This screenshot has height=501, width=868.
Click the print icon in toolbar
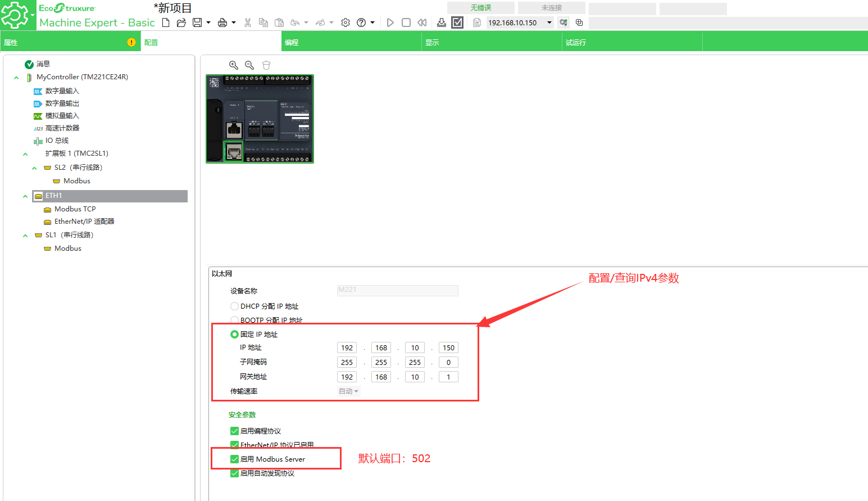coord(222,22)
